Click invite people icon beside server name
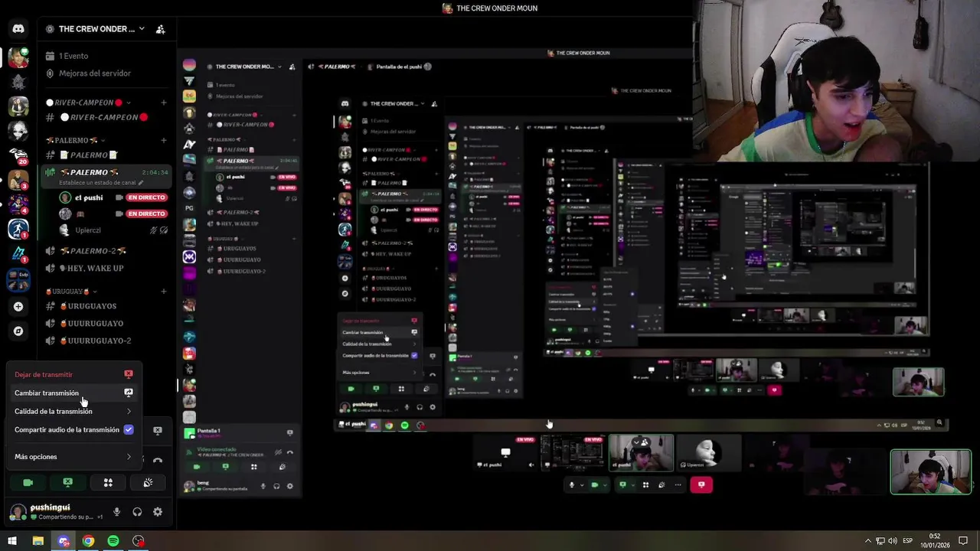Image resolution: width=980 pixels, height=551 pixels. (160, 29)
